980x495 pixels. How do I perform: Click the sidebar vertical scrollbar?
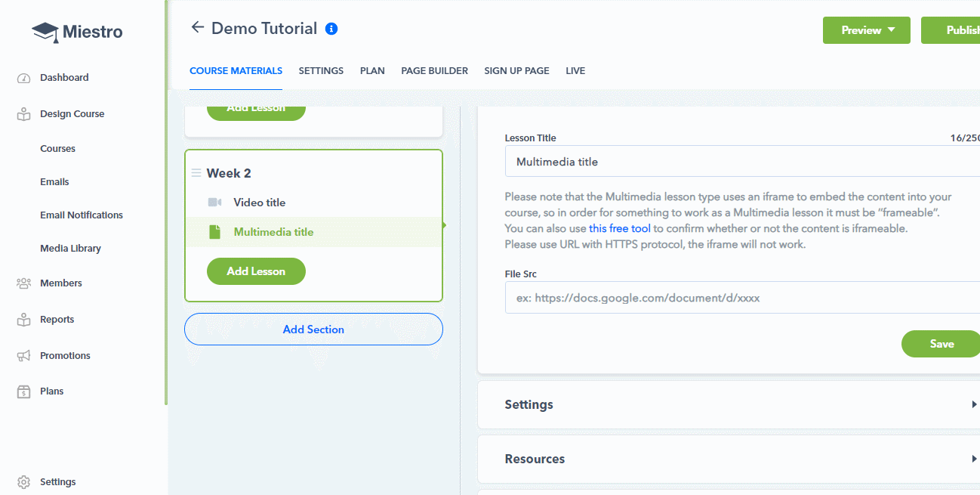click(165, 204)
